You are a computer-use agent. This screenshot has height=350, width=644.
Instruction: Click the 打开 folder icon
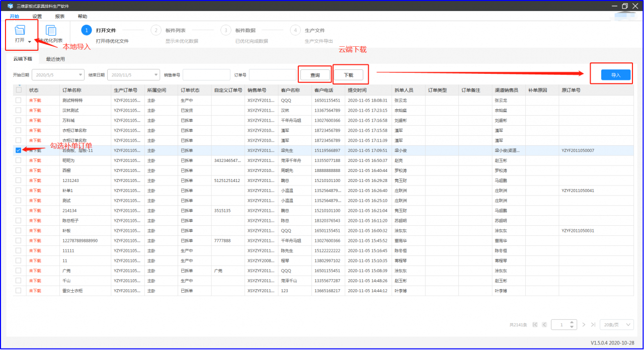tap(20, 30)
